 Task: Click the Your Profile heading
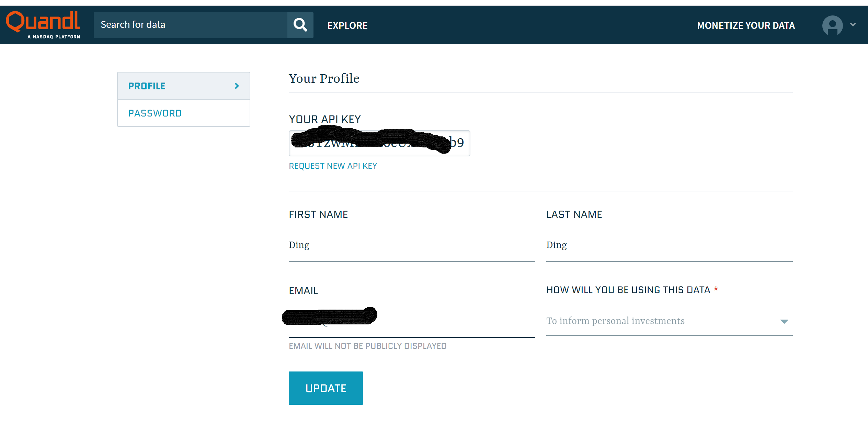(x=324, y=79)
